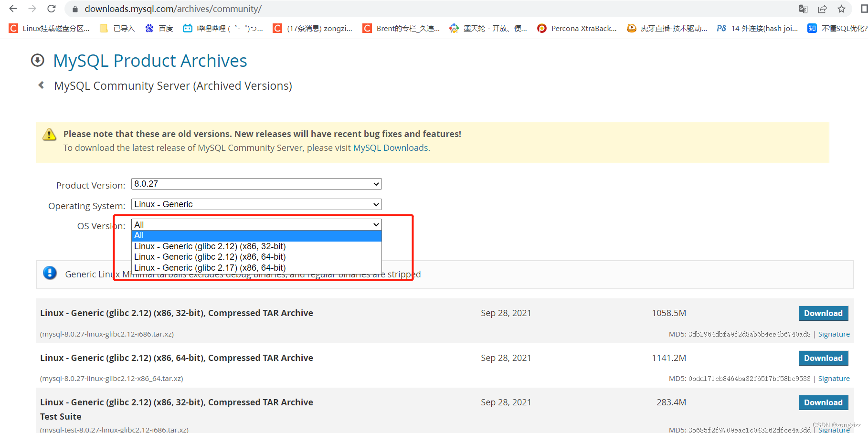Open Signature for mysql-8.0.27 x86_64 file
Image resolution: width=868 pixels, height=433 pixels.
tap(834, 379)
